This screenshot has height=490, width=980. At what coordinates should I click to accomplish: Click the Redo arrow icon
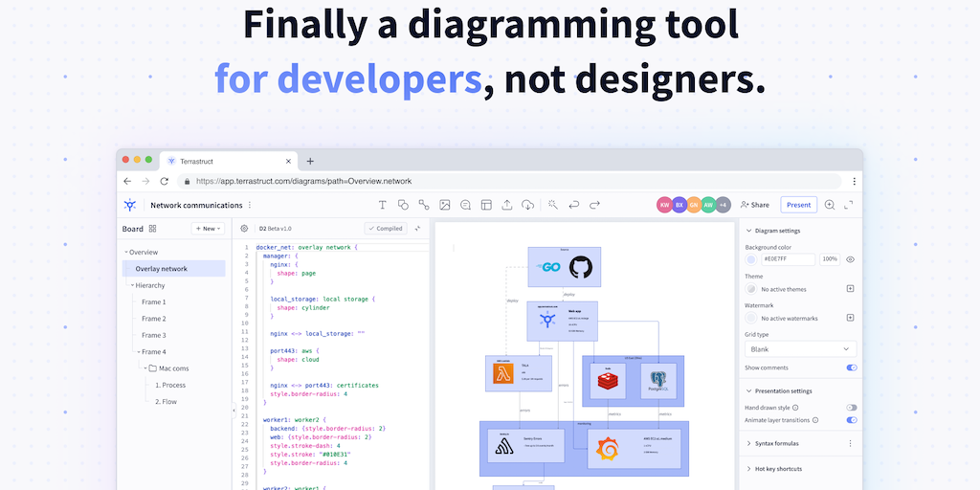(594, 205)
